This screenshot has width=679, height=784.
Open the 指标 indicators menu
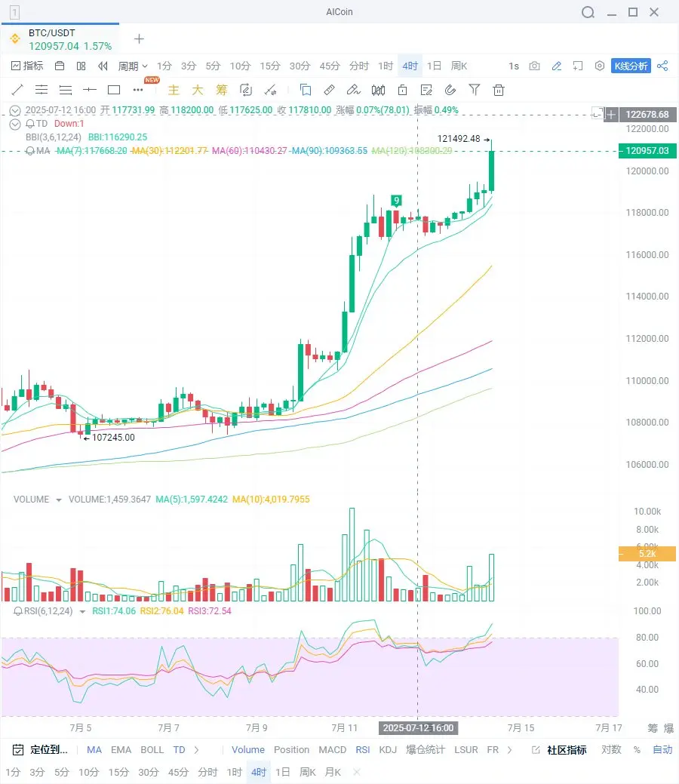[x=27, y=66]
